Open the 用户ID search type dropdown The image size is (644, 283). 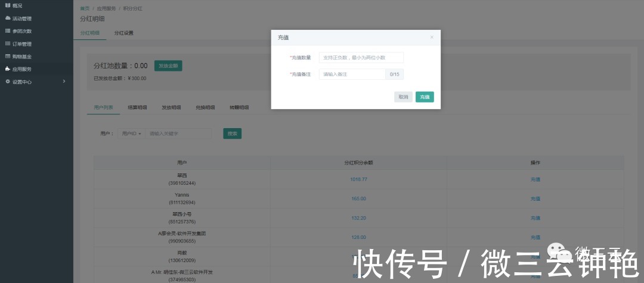click(131, 133)
